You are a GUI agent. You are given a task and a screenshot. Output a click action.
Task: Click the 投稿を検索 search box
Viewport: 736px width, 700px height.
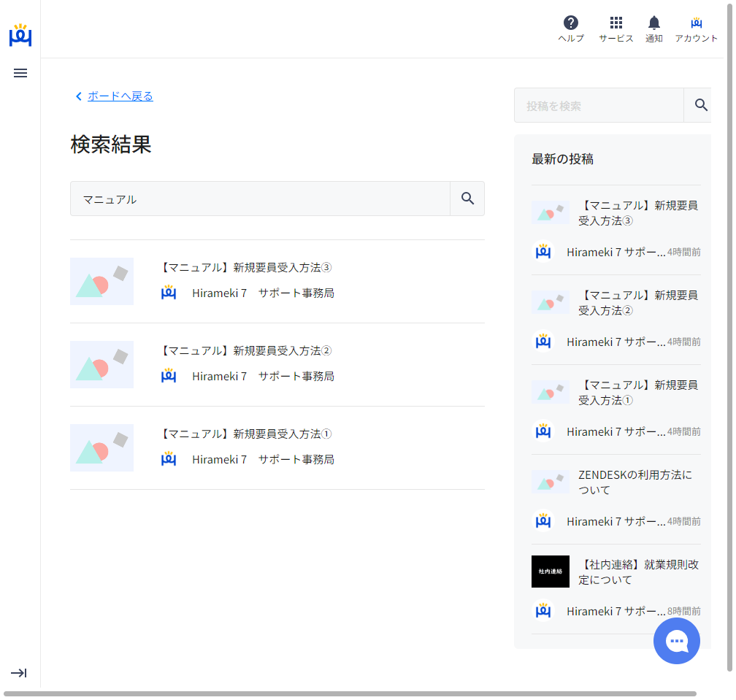[599, 106]
